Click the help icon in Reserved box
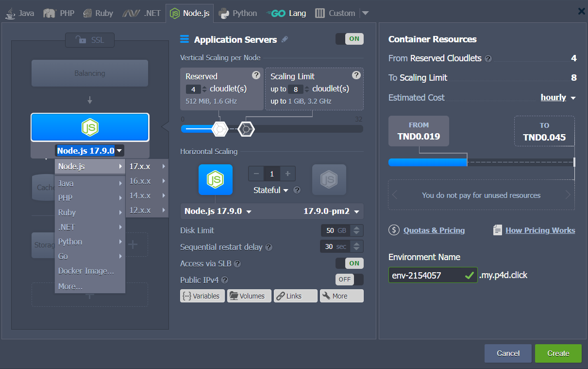Viewport: 588px width, 369px height. 256,75
